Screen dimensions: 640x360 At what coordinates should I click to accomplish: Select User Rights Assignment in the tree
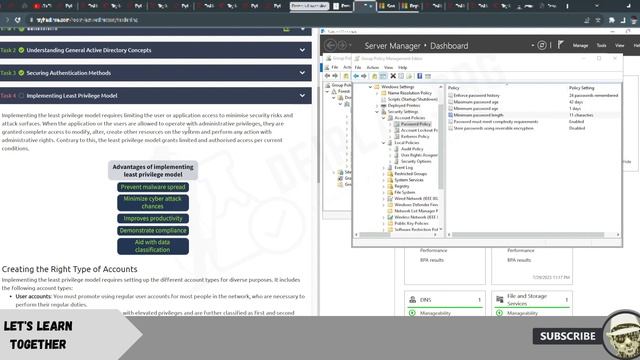click(x=419, y=155)
